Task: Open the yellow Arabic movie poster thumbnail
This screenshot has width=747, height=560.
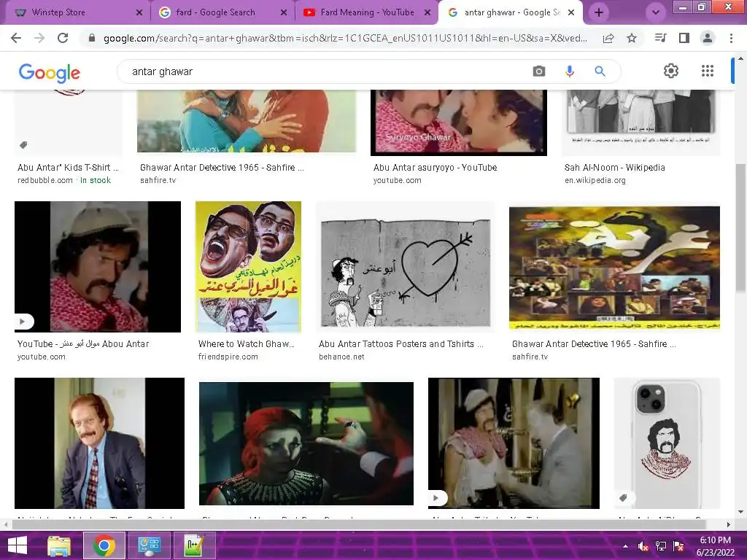Action: (x=248, y=267)
